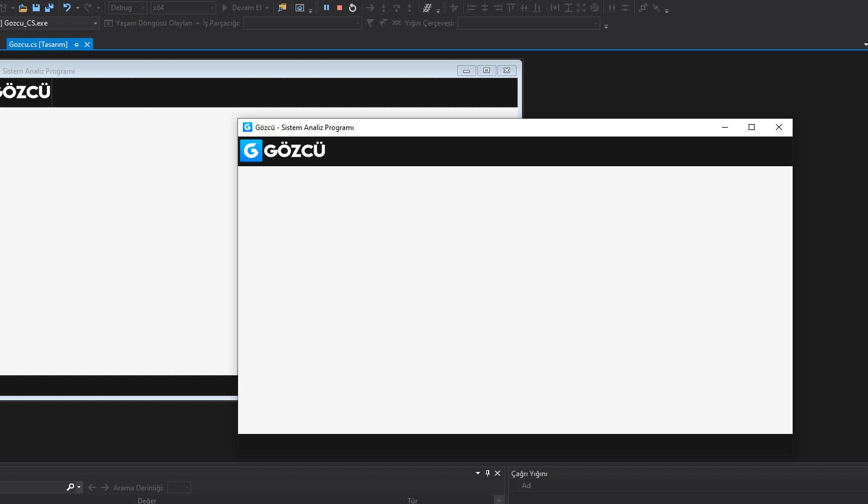This screenshot has height=504, width=868.
Task: Step into with the debug icon
Action: tap(384, 8)
